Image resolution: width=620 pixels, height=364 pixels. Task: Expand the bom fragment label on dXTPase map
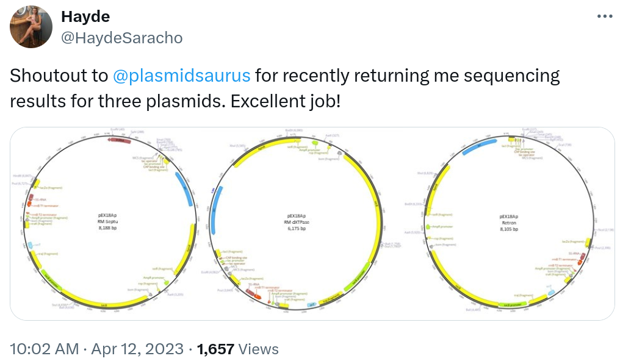point(330,159)
